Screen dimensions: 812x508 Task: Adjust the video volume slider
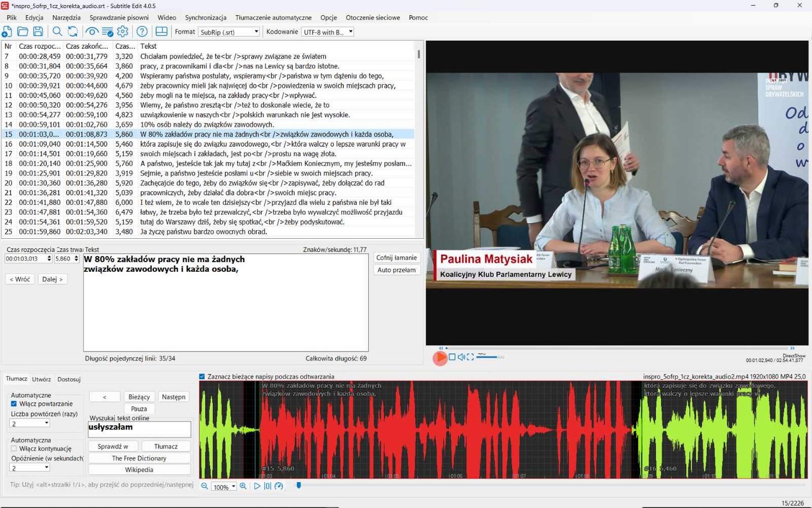click(x=490, y=357)
